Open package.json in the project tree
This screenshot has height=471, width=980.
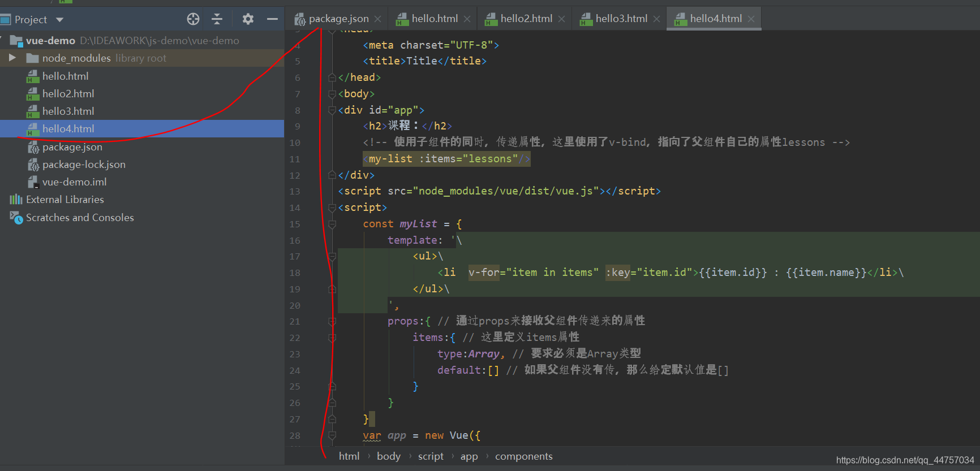click(x=72, y=147)
